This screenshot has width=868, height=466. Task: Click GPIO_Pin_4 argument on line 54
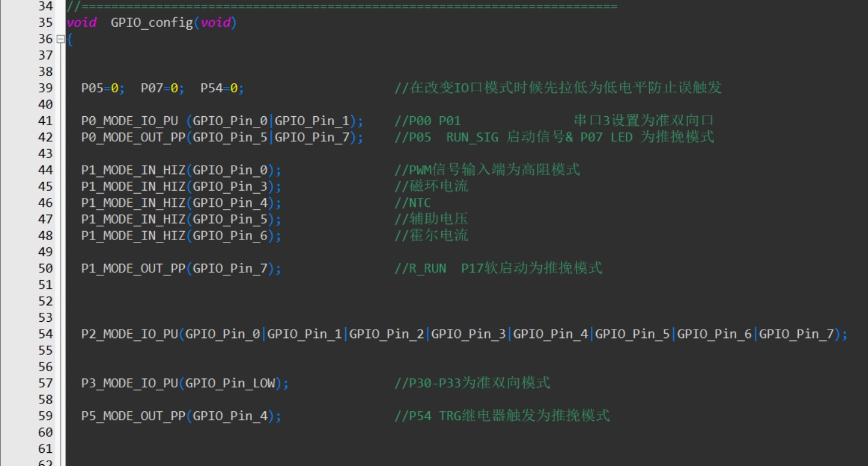[x=550, y=334]
